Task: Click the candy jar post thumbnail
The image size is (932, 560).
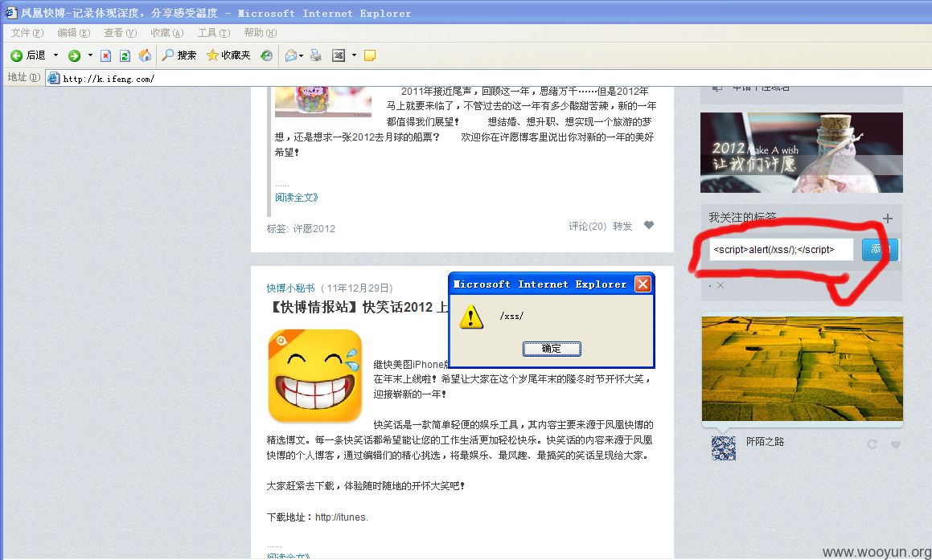Action: 323,101
